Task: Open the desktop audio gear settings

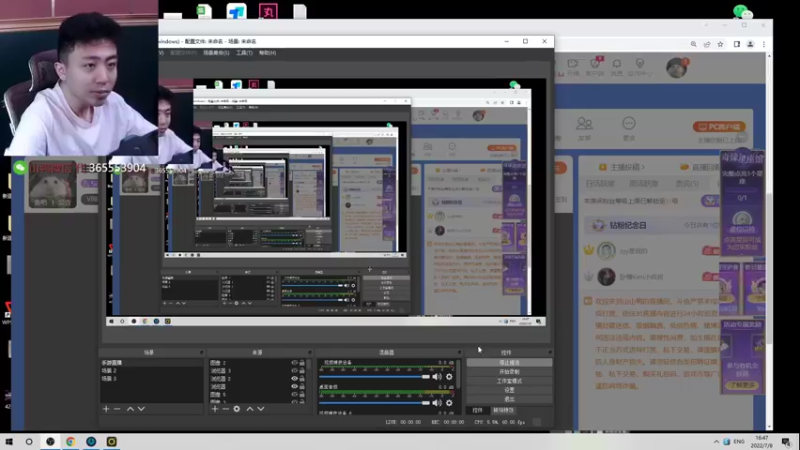Action: (449, 403)
